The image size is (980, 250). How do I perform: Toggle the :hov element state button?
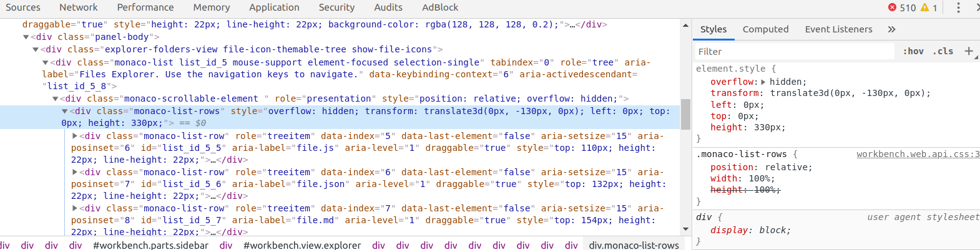click(x=913, y=52)
